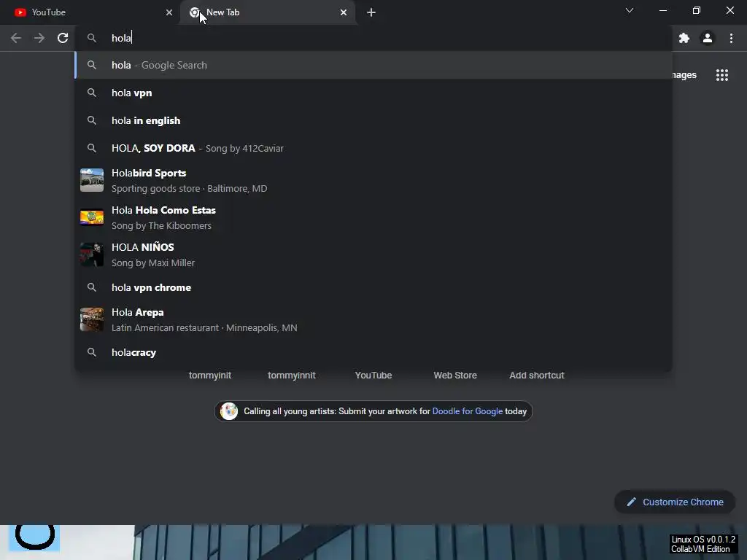Click the Holabird Sports thumbnail image

pos(92,180)
